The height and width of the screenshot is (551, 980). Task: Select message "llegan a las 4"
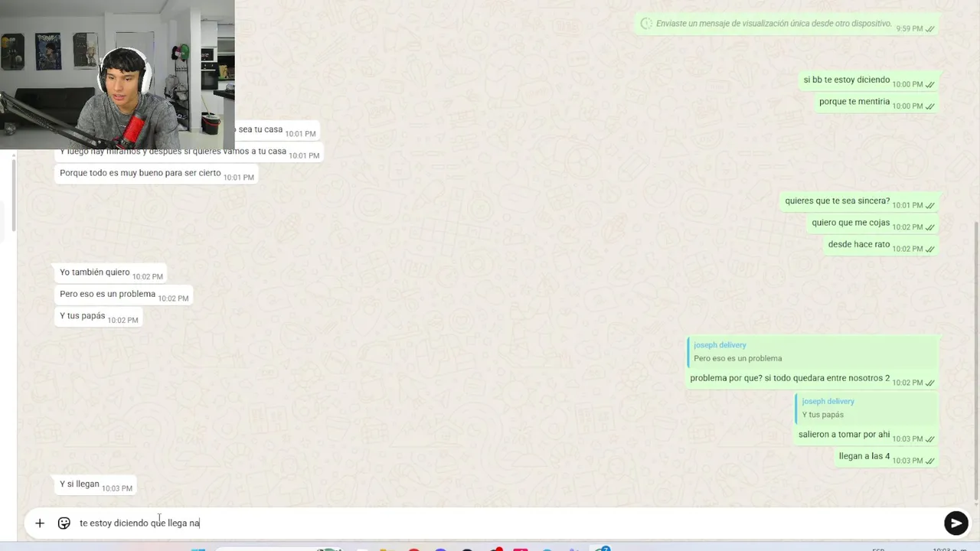864,455
